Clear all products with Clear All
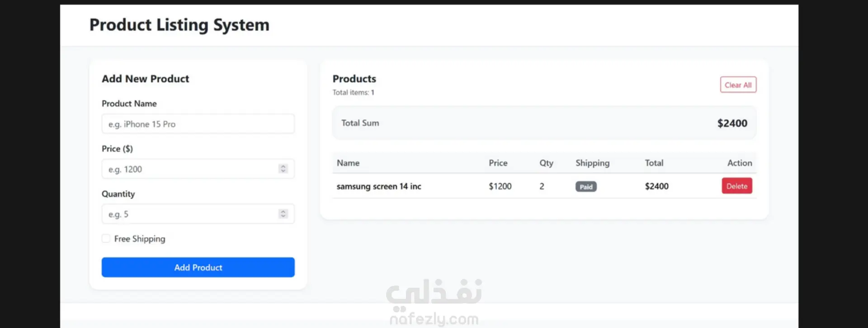868x328 pixels. point(738,85)
